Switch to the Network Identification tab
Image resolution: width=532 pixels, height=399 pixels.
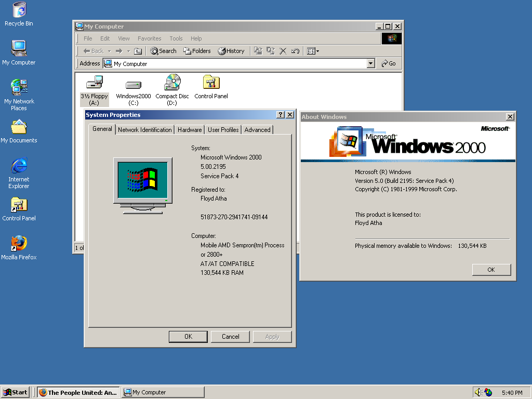144,130
